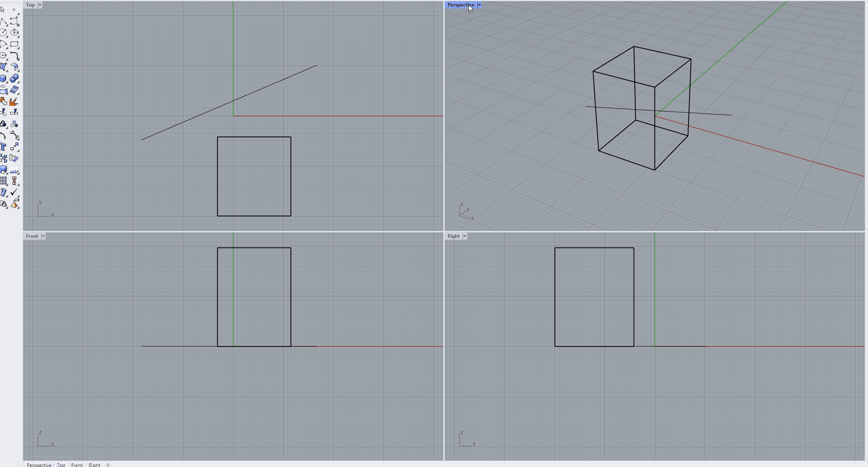This screenshot has height=467, width=868.
Task: Open the Front viewport dropdown arrow
Action: [x=43, y=236]
